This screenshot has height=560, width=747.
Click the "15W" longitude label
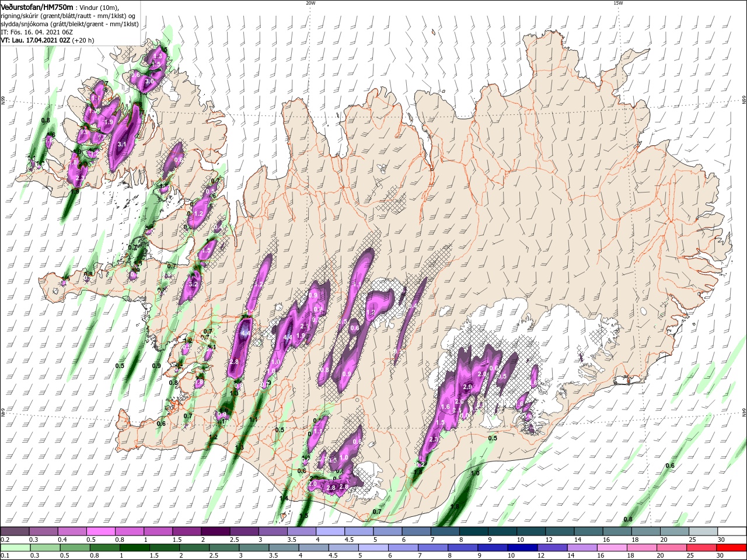(618, 3)
